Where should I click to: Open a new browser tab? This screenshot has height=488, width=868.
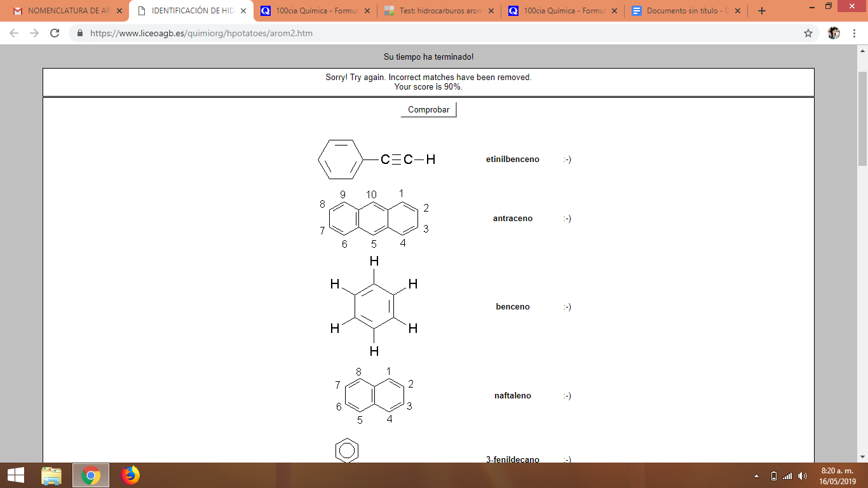[762, 11]
